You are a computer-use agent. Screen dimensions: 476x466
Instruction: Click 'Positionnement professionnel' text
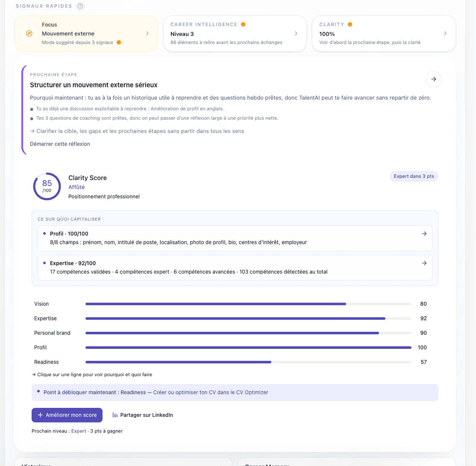pyautogui.click(x=104, y=197)
